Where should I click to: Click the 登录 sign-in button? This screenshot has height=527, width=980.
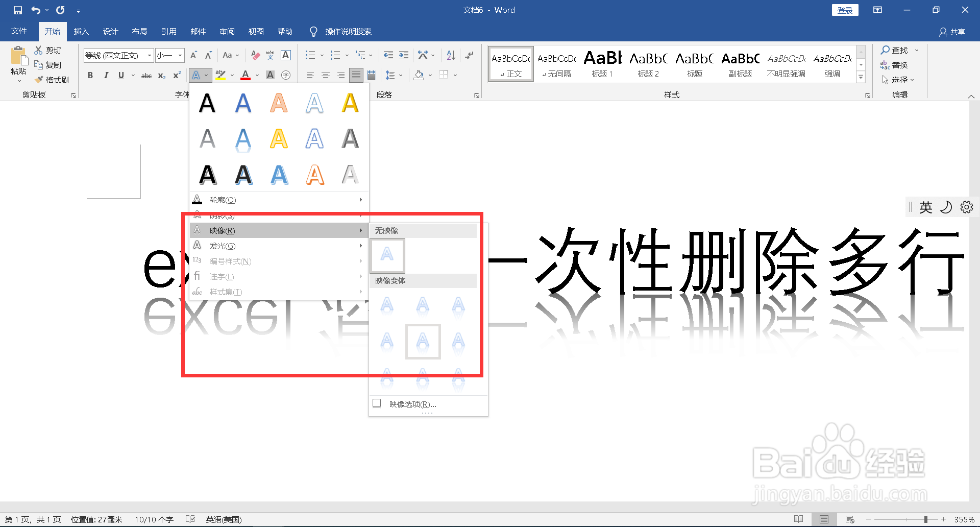click(845, 10)
